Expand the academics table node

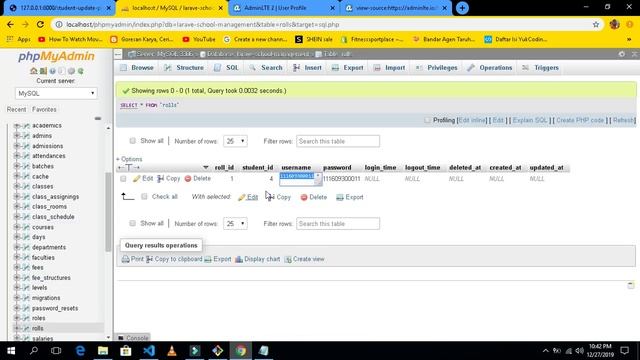17,126
